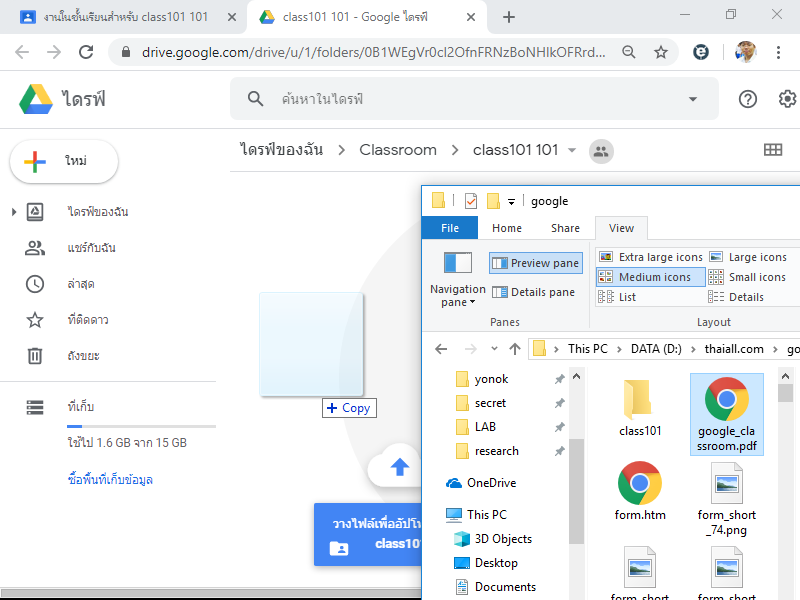
Task: Go to Classroom breadcrumb
Action: pos(398,150)
